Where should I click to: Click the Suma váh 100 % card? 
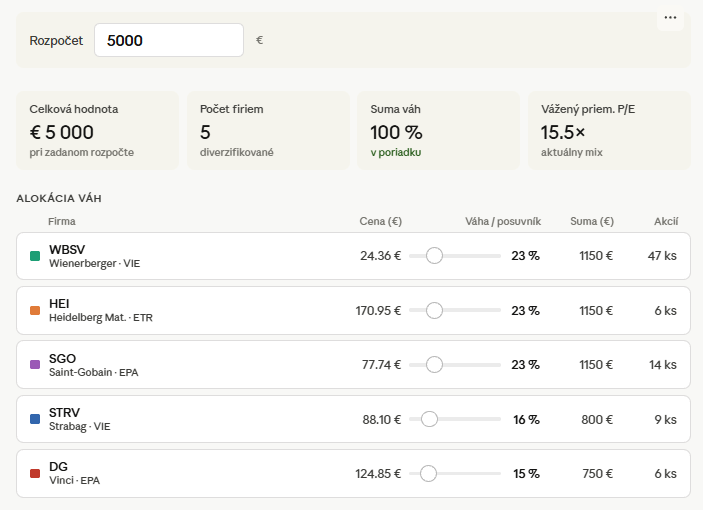438,130
